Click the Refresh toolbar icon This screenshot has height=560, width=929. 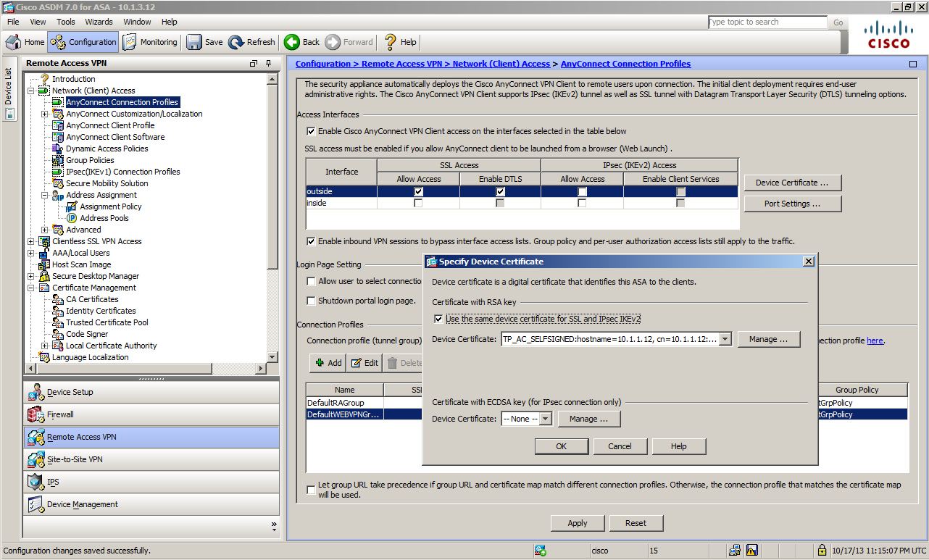pyautogui.click(x=236, y=42)
